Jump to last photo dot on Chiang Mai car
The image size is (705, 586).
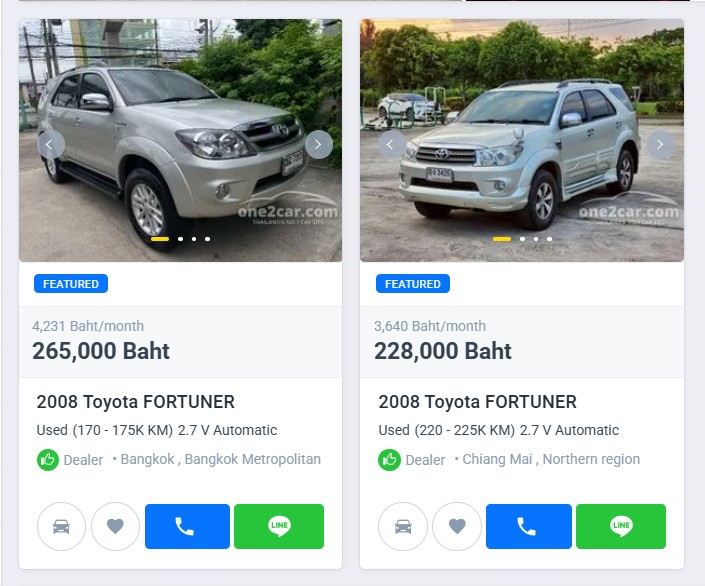coord(549,239)
